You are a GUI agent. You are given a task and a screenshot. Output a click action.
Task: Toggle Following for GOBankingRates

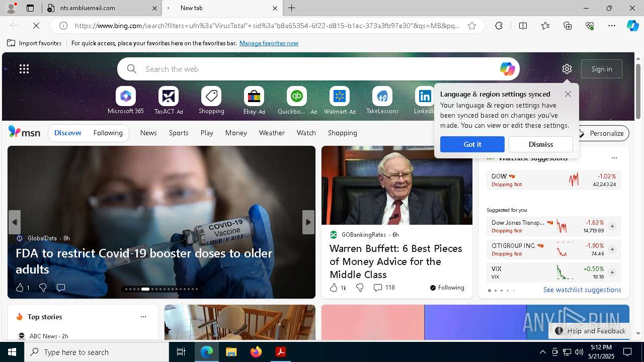(447, 288)
